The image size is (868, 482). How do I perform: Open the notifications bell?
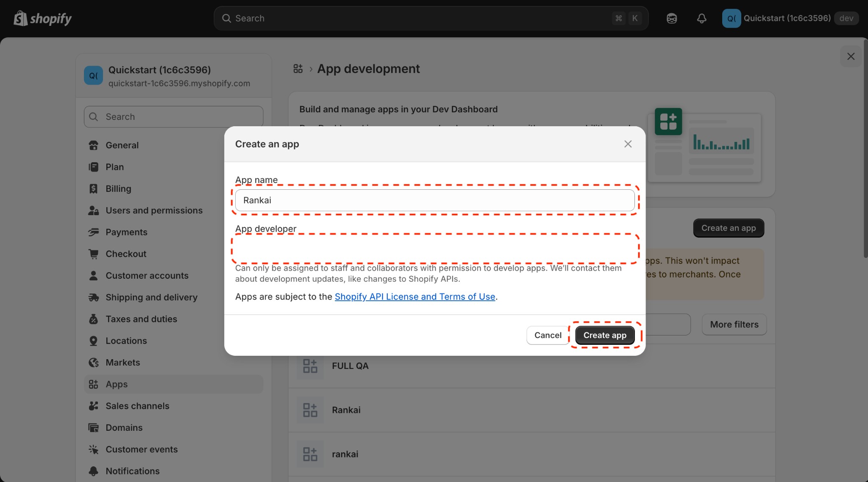pos(701,18)
